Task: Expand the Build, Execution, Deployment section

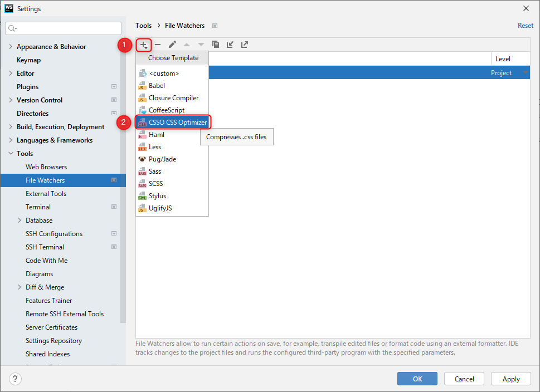Action: click(x=11, y=126)
